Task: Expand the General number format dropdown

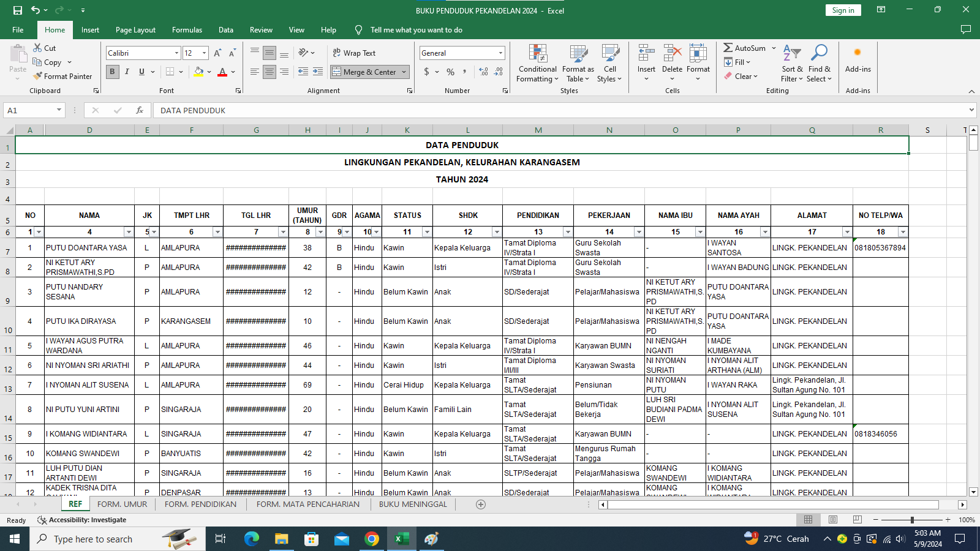Action: [500, 53]
